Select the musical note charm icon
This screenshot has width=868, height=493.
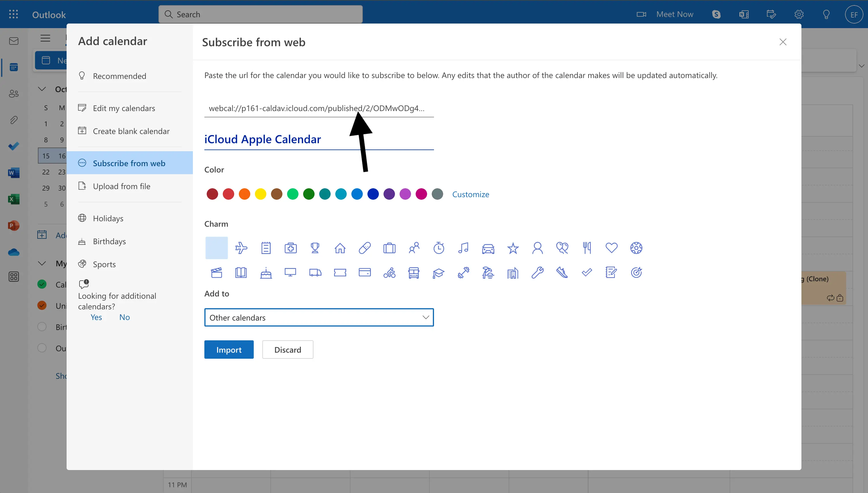point(463,247)
